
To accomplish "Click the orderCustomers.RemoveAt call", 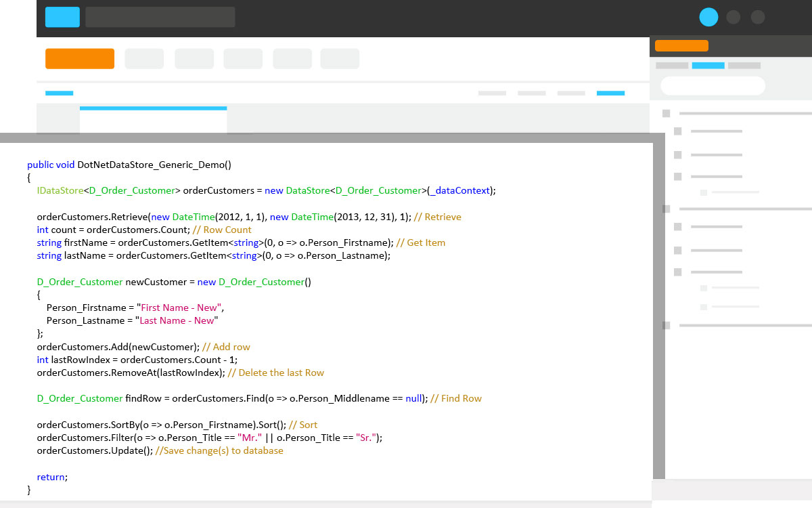I will click(x=131, y=373).
